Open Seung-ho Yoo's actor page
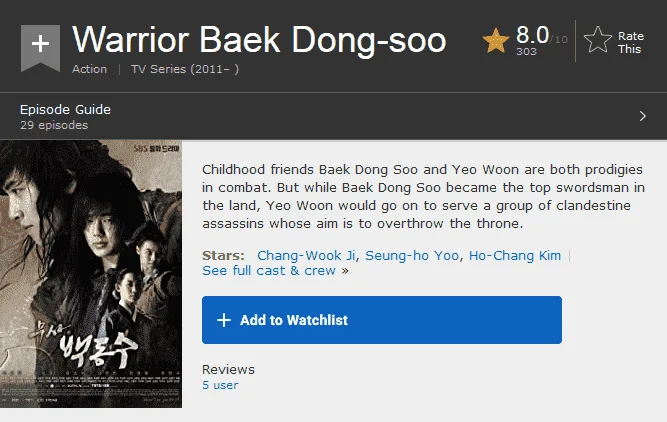667x422 pixels. pyautogui.click(x=412, y=255)
